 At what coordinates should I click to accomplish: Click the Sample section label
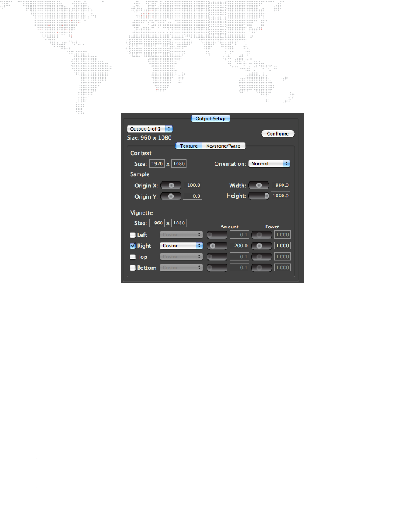(x=140, y=174)
